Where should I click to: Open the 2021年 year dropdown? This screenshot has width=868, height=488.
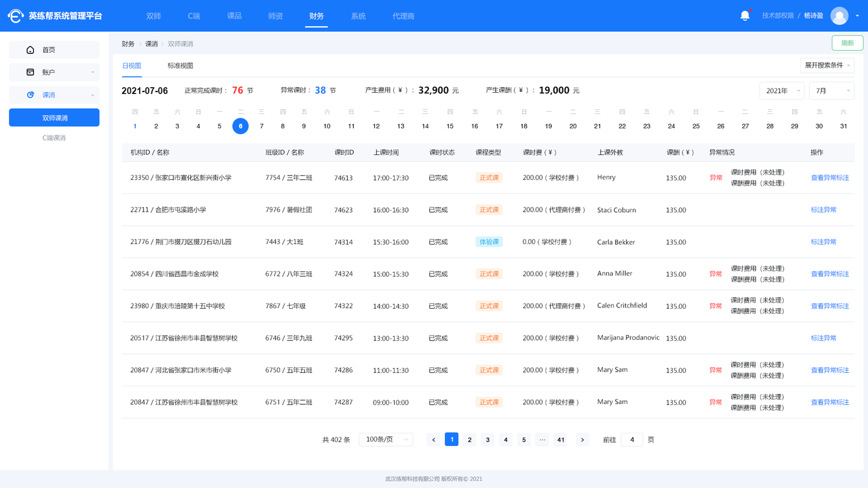(x=782, y=91)
